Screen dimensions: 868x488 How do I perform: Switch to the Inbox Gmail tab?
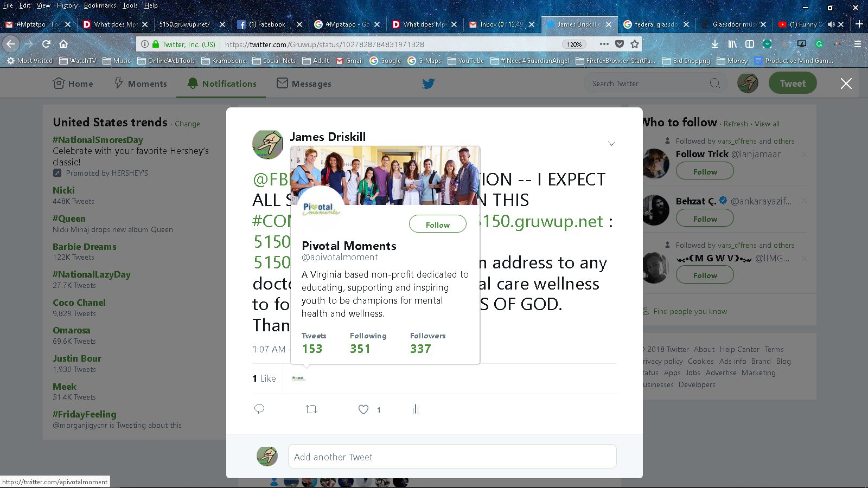(502, 24)
